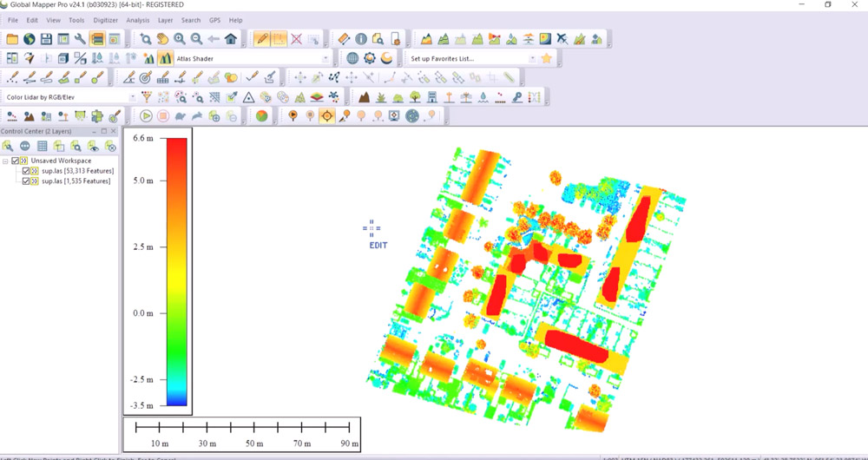Open the Atlas Shader dropdown
Screen dimensions: 868x460
[x=326, y=58]
